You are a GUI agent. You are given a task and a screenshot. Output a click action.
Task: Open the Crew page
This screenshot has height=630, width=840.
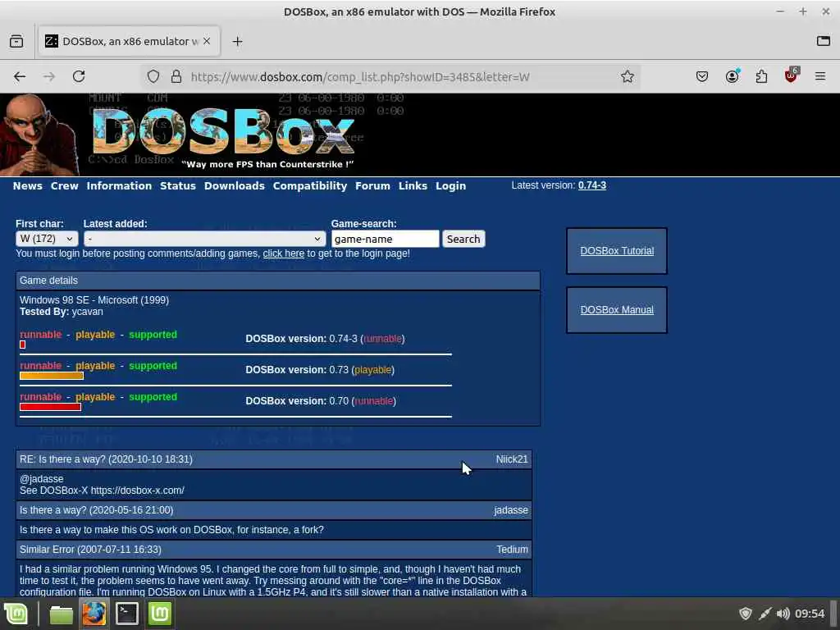pos(64,186)
